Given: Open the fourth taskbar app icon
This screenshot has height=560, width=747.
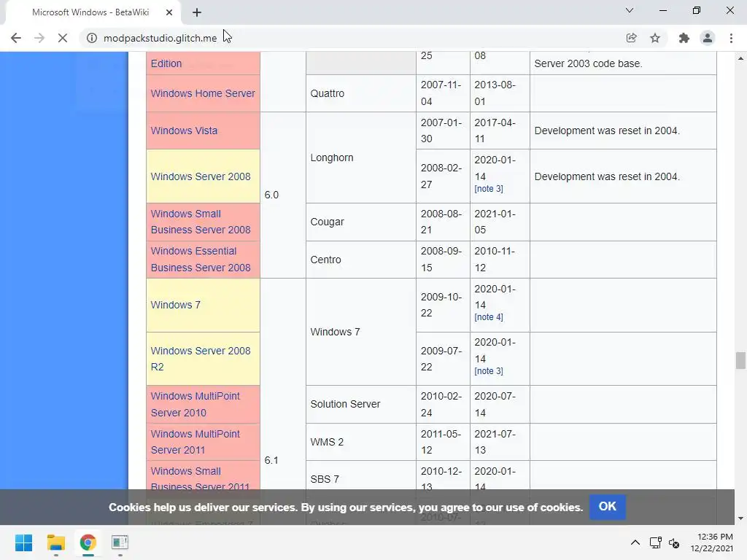Looking at the screenshot, I should point(120,542).
